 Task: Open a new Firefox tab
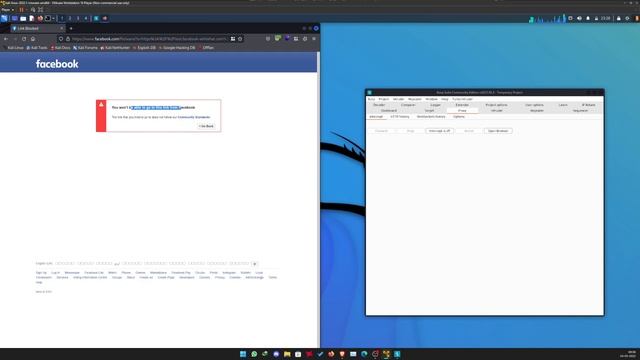71,29
